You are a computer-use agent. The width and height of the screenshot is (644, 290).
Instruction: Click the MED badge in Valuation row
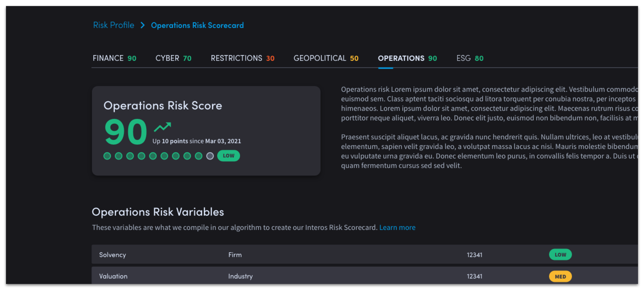(x=560, y=276)
